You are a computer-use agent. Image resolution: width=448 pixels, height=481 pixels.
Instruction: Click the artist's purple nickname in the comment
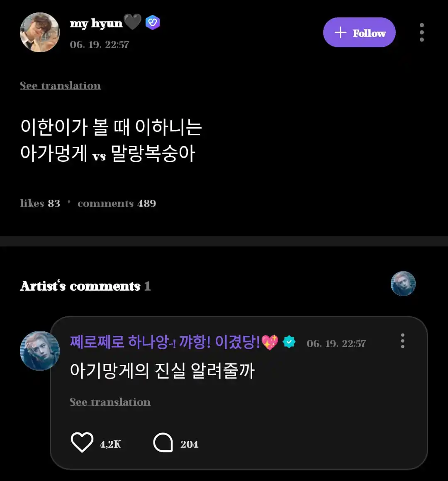pos(165,342)
